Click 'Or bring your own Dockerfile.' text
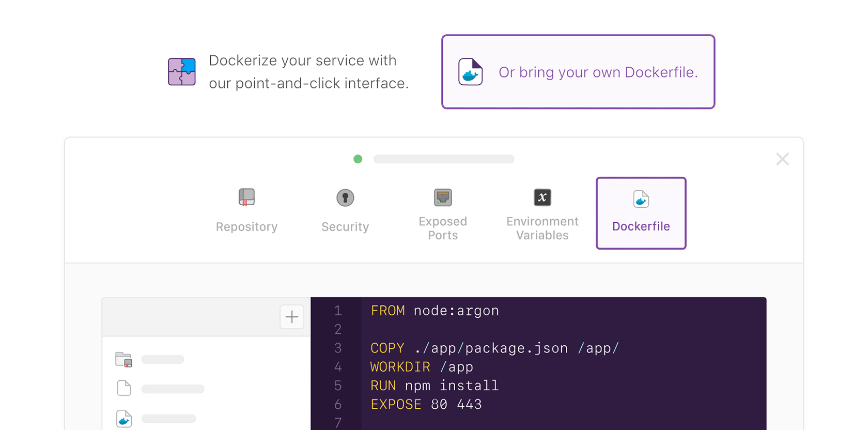Image resolution: width=868 pixels, height=430 pixels. click(x=598, y=72)
